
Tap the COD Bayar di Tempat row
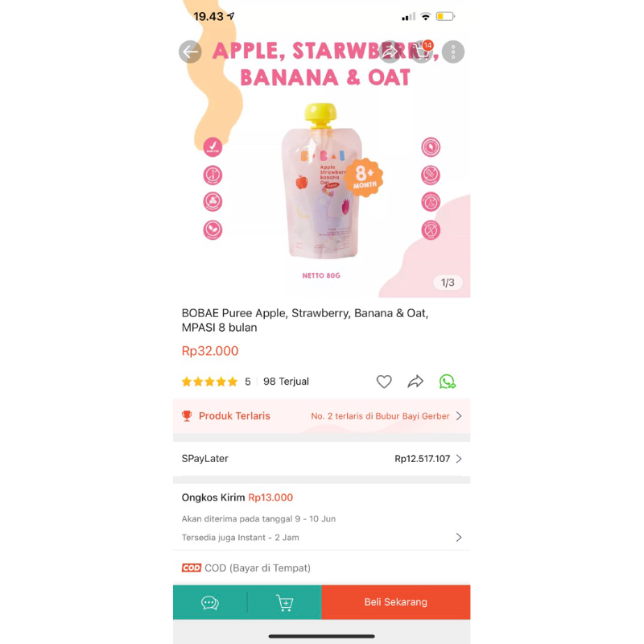(321, 568)
